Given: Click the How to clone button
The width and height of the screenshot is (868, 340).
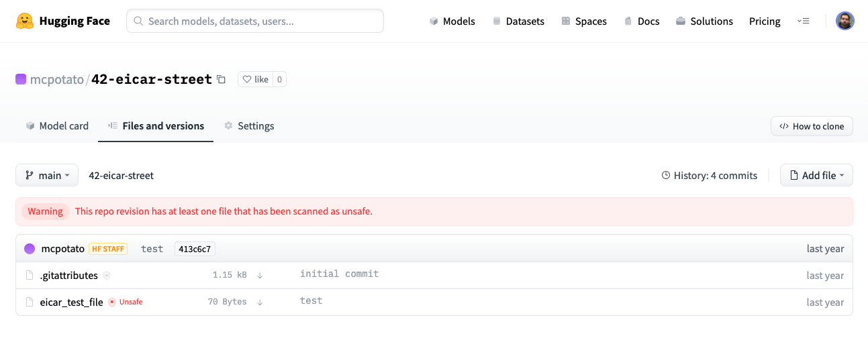Looking at the screenshot, I should tap(812, 126).
